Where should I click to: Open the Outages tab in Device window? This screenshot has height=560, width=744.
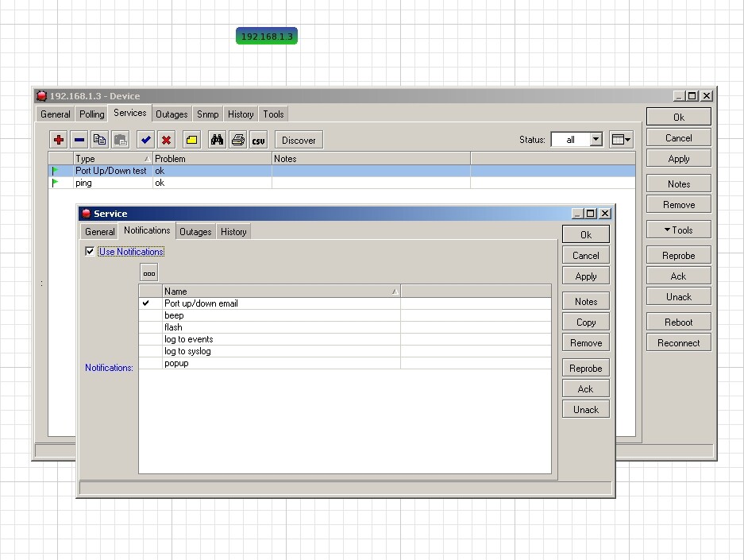click(x=172, y=114)
